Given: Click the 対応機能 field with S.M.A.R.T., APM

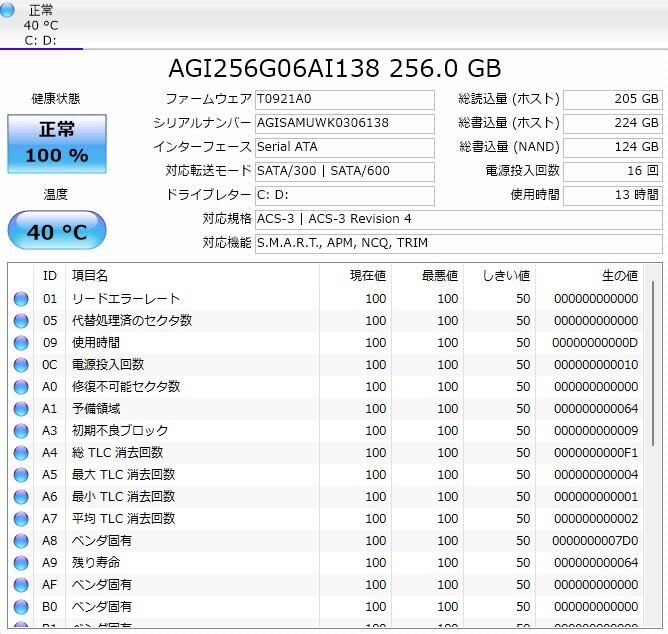Looking at the screenshot, I should pos(457,243).
